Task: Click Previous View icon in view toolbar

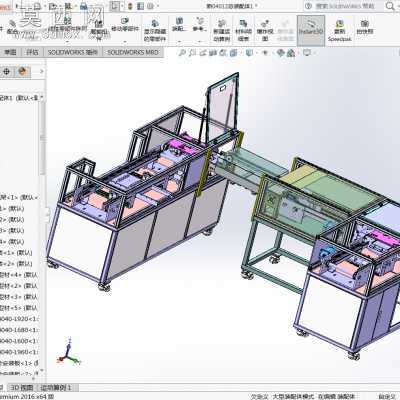Action: tap(203, 53)
